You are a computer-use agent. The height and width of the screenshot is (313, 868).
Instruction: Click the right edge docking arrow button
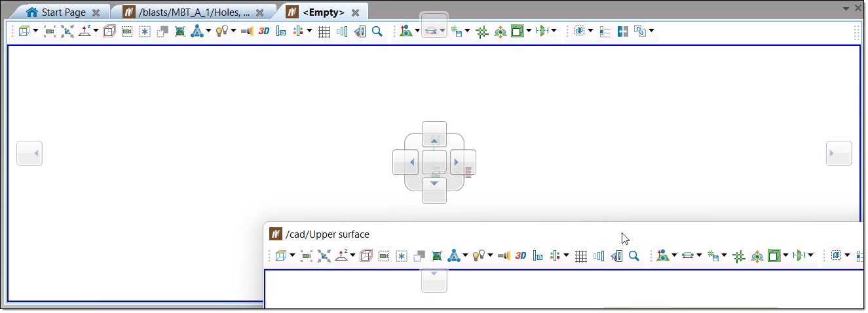(x=839, y=153)
